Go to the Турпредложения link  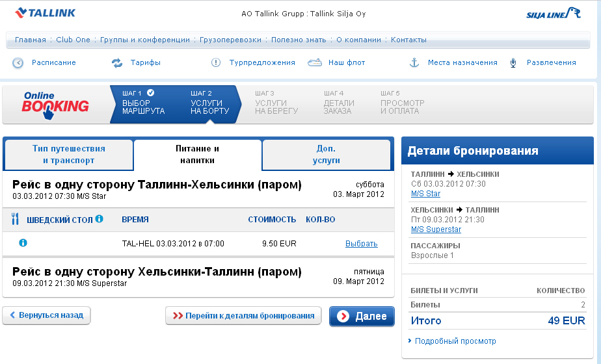(x=262, y=62)
